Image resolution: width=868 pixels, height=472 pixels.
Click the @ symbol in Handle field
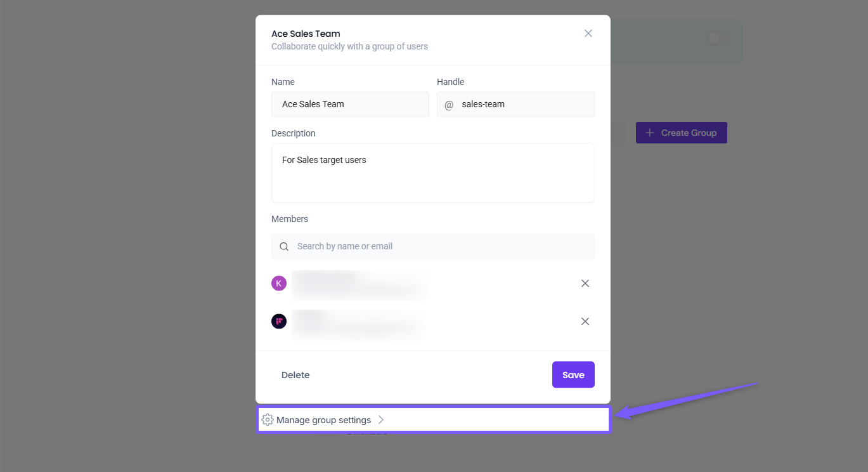(x=449, y=105)
